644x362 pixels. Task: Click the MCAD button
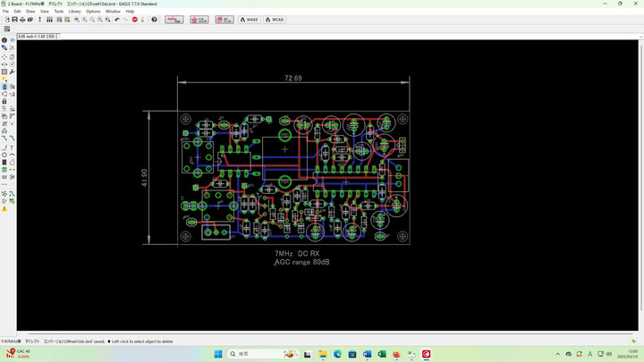pos(275,20)
